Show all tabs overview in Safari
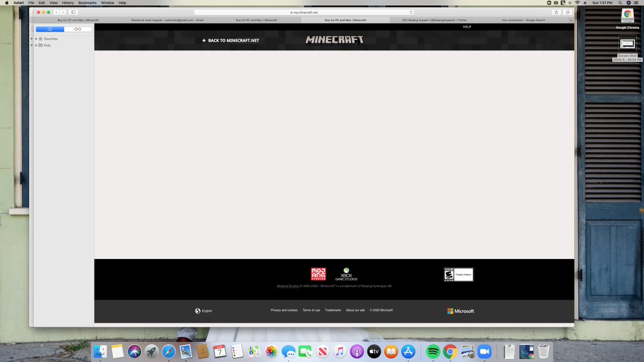644x362 pixels. (x=567, y=12)
